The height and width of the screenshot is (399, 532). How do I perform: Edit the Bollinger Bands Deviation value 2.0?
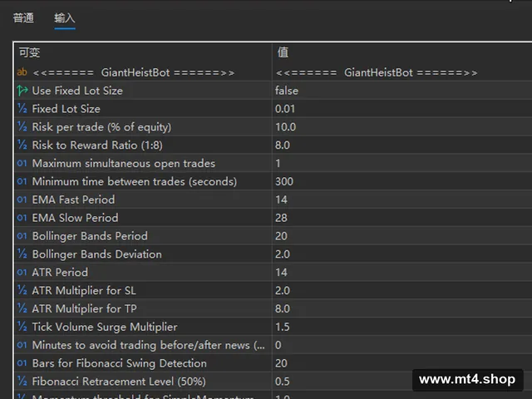283,254
